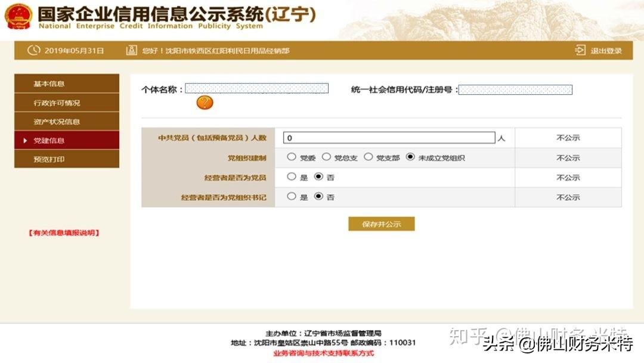This screenshot has height=363, width=644.
Task: Click the 保存并公示 button
Action: 382,223
